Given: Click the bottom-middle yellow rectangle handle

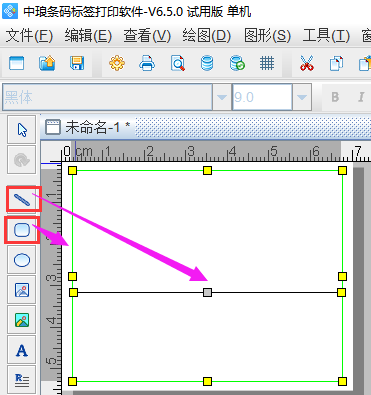Looking at the screenshot, I should click(x=207, y=381).
